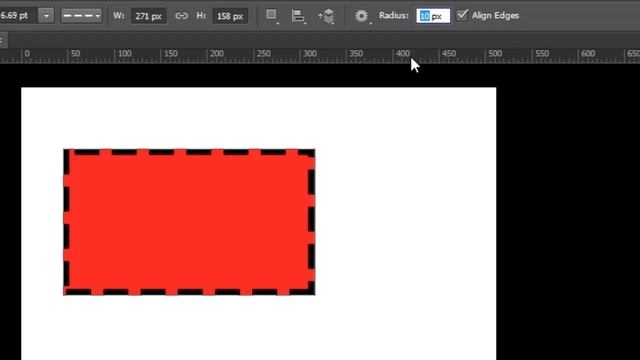Open the path alignment icon menu
Screen dimensions: 640x360
coord(299,16)
